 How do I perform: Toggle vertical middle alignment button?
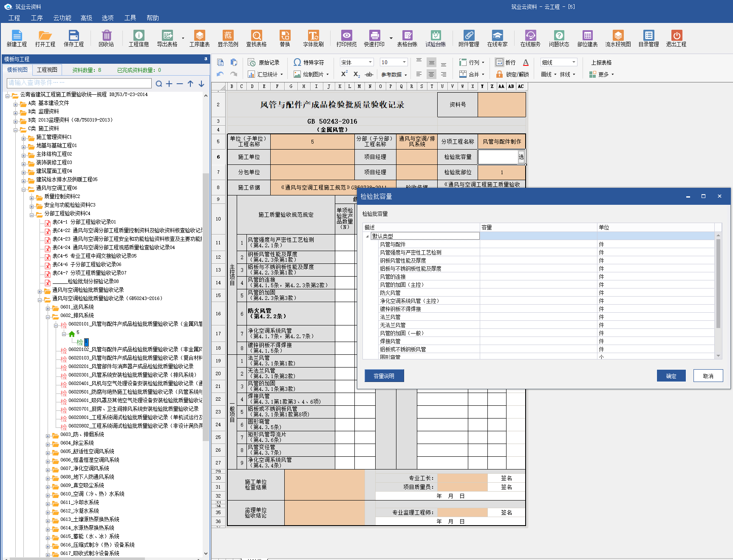click(x=431, y=62)
